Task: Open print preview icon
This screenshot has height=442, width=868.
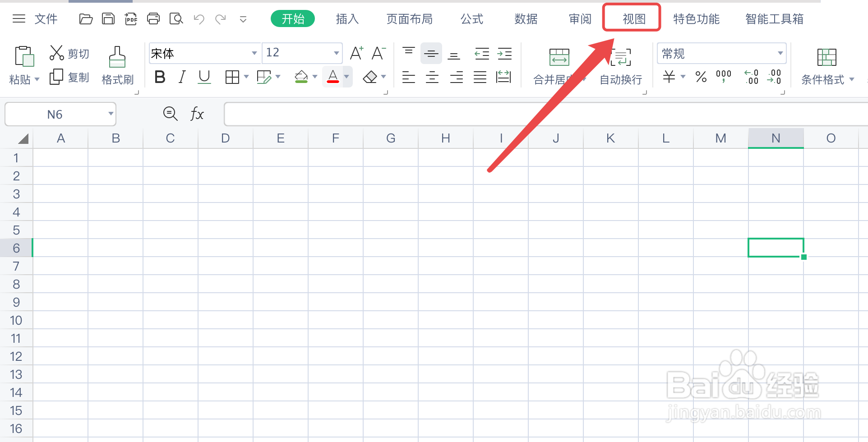Action: tap(176, 19)
